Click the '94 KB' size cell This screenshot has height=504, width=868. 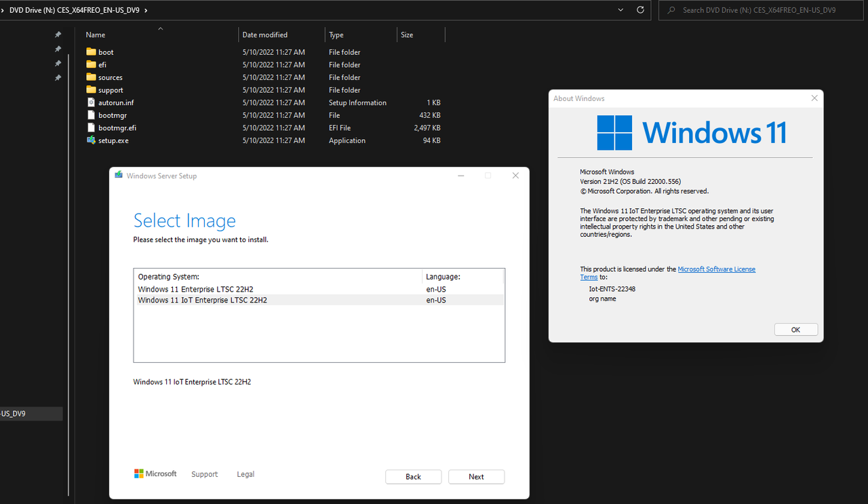pos(432,140)
